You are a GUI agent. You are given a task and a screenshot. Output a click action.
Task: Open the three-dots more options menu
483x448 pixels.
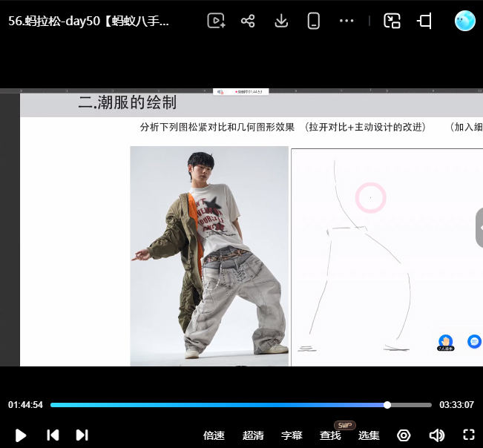pyautogui.click(x=346, y=21)
